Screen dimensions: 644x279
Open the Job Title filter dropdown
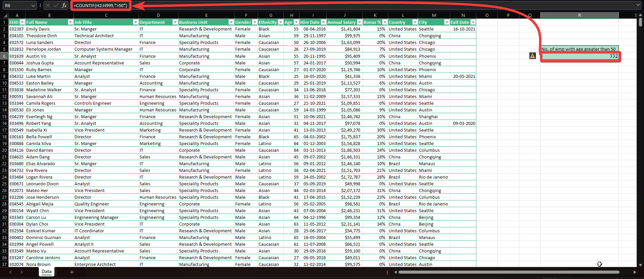point(135,22)
